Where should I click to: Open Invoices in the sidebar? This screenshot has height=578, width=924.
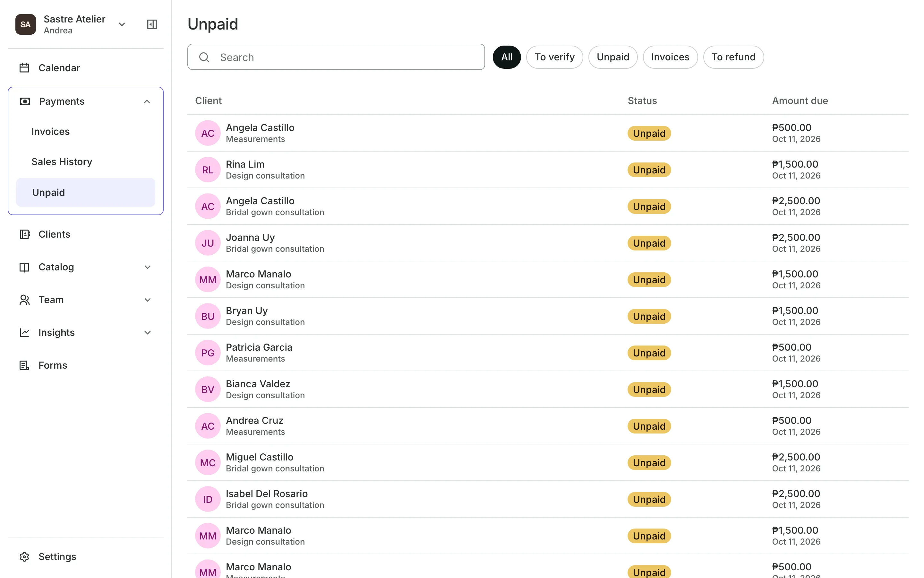tap(86, 132)
